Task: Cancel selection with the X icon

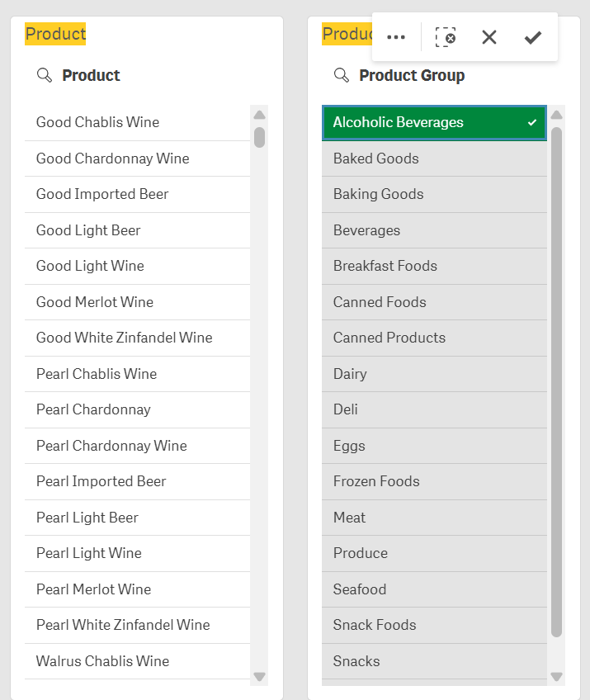Action: [x=489, y=37]
